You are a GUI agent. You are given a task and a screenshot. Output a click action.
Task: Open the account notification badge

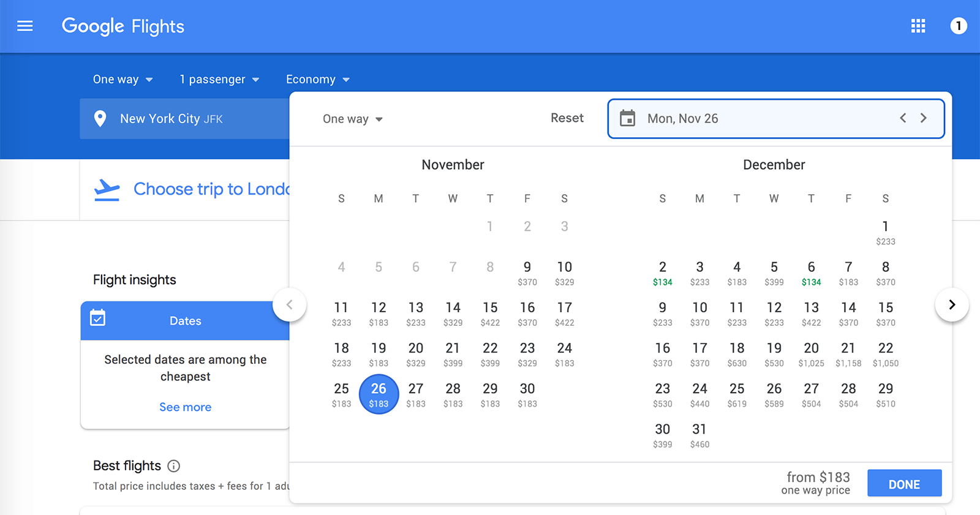pos(959,26)
